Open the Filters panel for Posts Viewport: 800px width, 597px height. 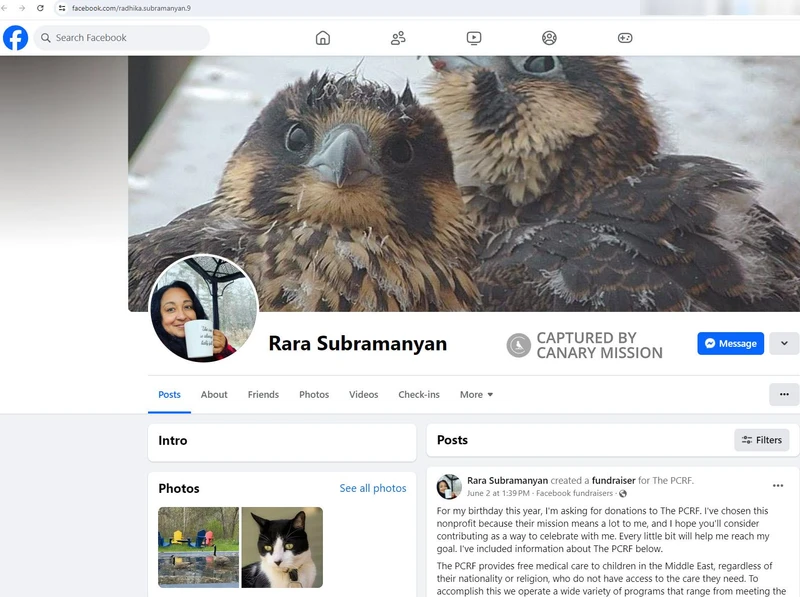[x=761, y=440]
